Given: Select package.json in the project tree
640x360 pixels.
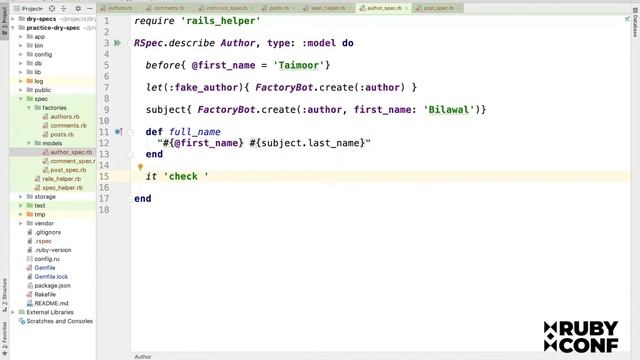Looking at the screenshot, I should pos(52,286).
